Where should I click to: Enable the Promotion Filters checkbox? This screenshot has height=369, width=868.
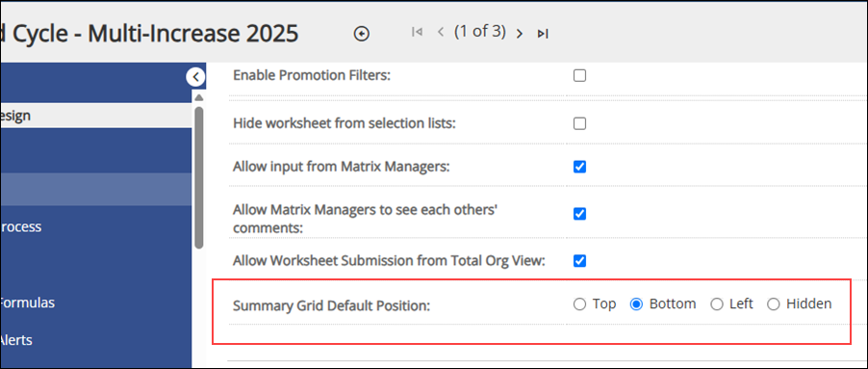579,75
